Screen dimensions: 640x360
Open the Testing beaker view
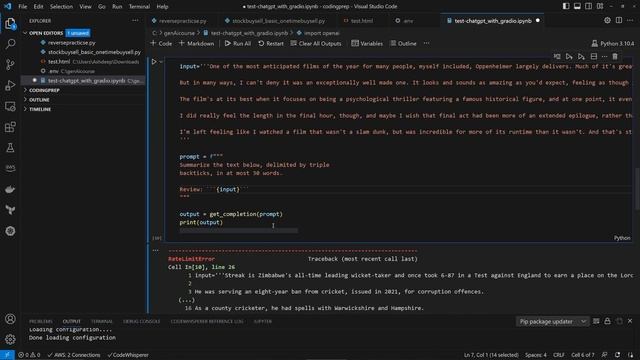pyautogui.click(x=10, y=147)
